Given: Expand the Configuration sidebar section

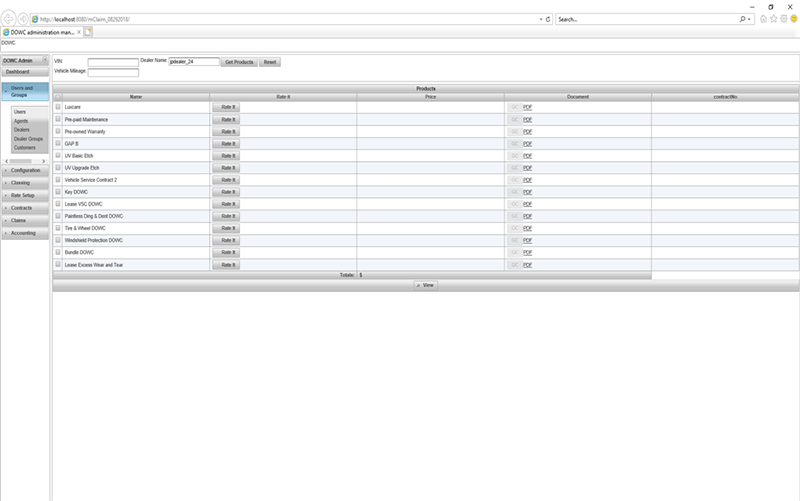Looking at the screenshot, I should tap(25, 171).
